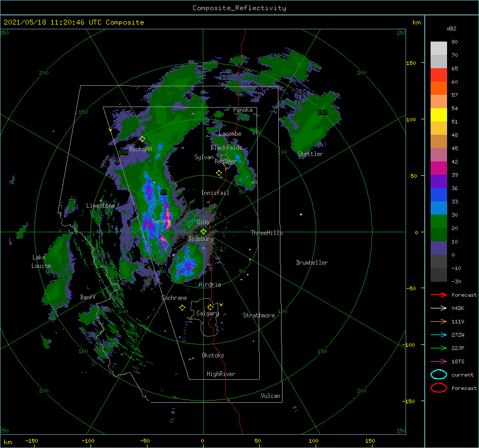Click the HighRiver label

(221, 374)
